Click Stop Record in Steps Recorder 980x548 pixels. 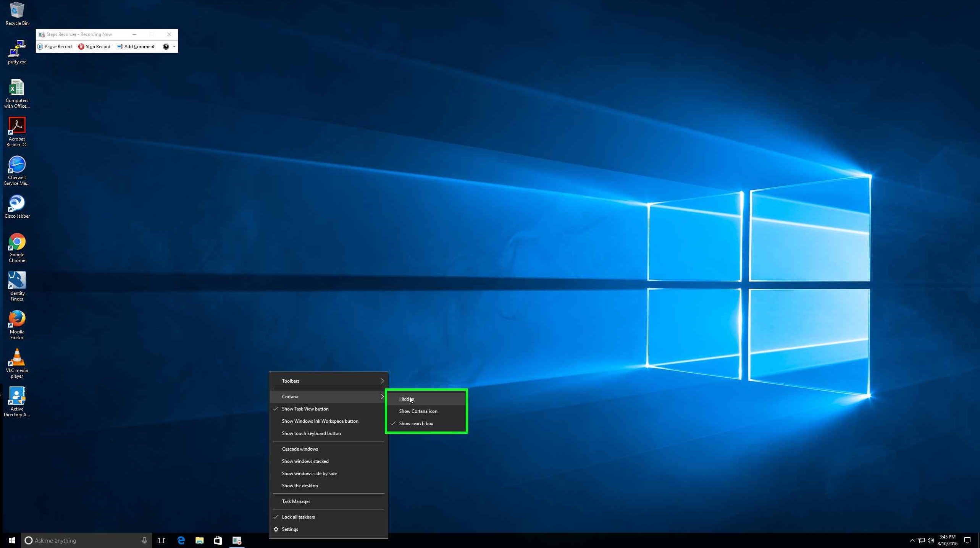(x=94, y=46)
